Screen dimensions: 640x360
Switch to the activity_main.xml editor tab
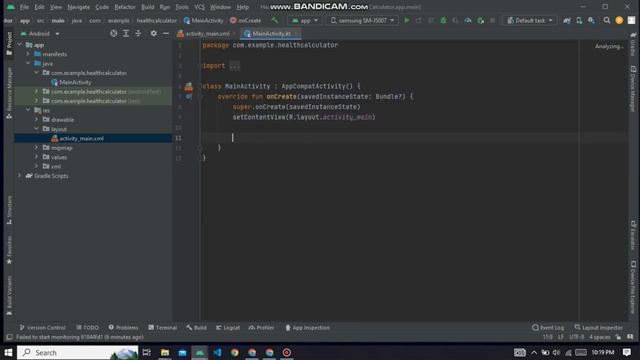[207, 33]
